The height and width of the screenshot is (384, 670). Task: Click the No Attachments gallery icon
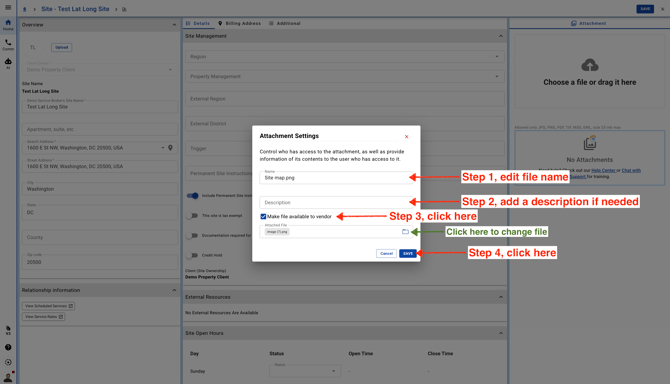(590, 144)
